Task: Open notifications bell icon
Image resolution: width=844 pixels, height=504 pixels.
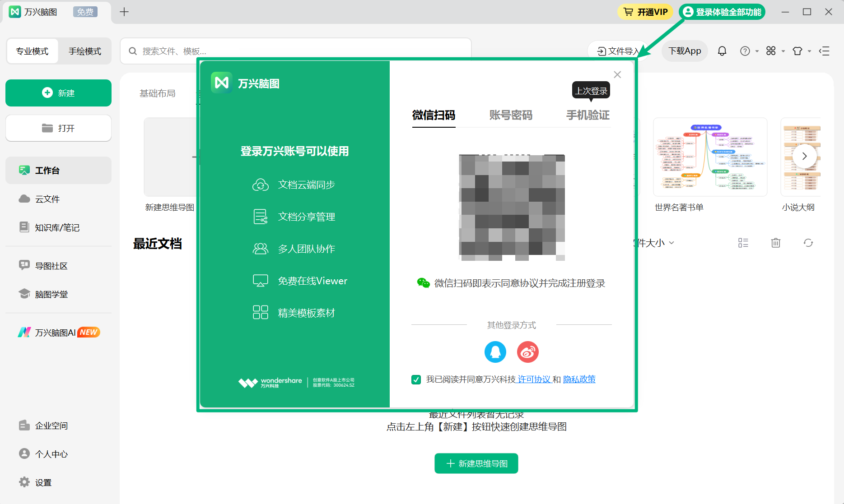Action: coord(722,51)
